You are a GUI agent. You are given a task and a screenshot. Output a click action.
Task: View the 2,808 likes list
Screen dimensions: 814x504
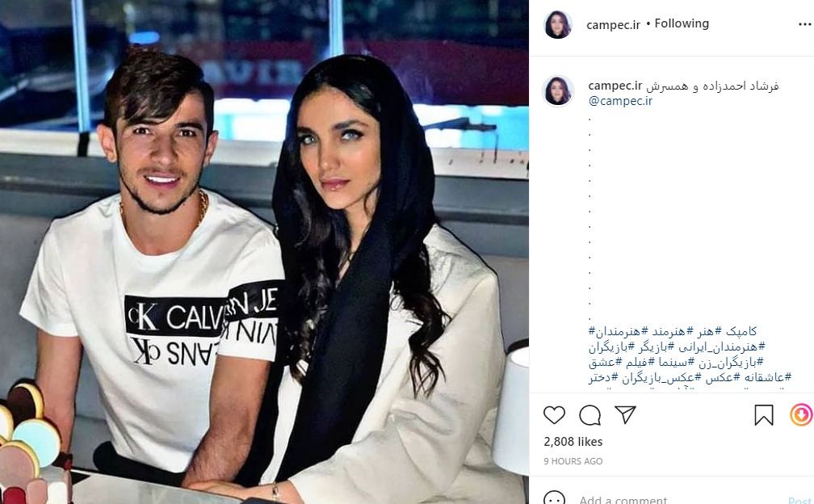[x=573, y=442]
